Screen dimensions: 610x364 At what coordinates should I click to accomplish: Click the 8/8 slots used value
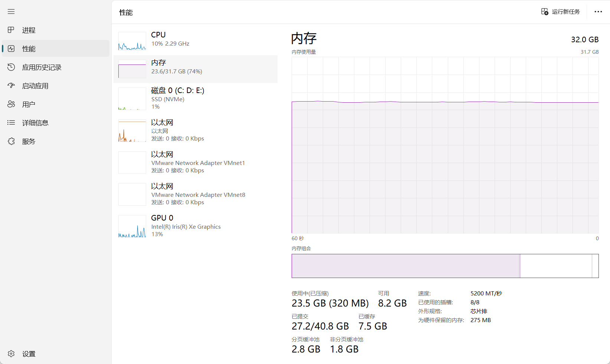pos(475,302)
